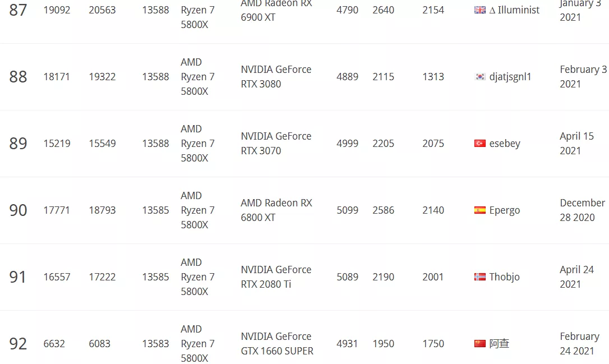
Task: Open user profile djatjsgnl1
Action: pos(510,77)
